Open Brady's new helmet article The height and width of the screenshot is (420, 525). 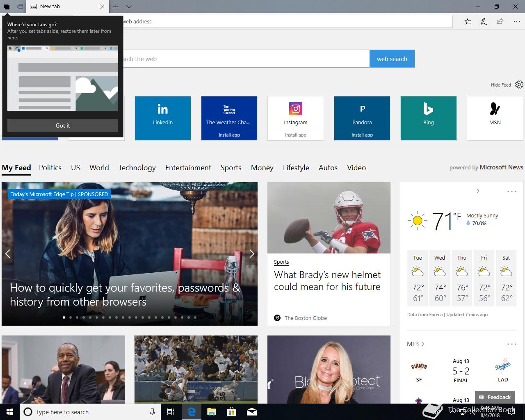pyautogui.click(x=327, y=281)
